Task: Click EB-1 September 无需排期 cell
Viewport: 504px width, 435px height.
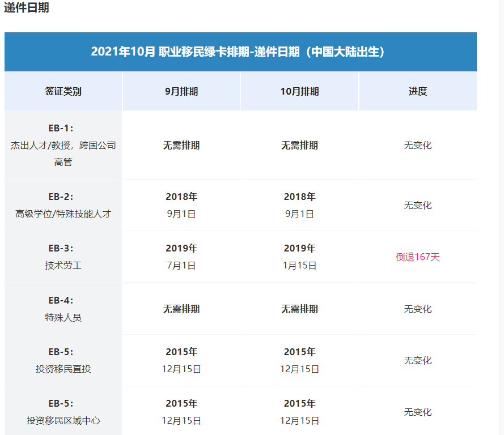Action: (x=181, y=145)
